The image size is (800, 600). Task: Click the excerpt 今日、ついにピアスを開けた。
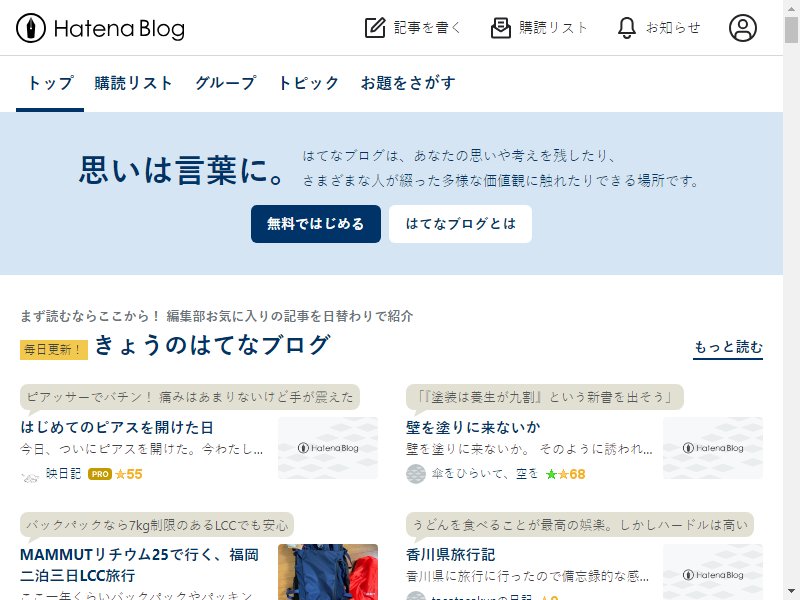[x=142, y=449]
